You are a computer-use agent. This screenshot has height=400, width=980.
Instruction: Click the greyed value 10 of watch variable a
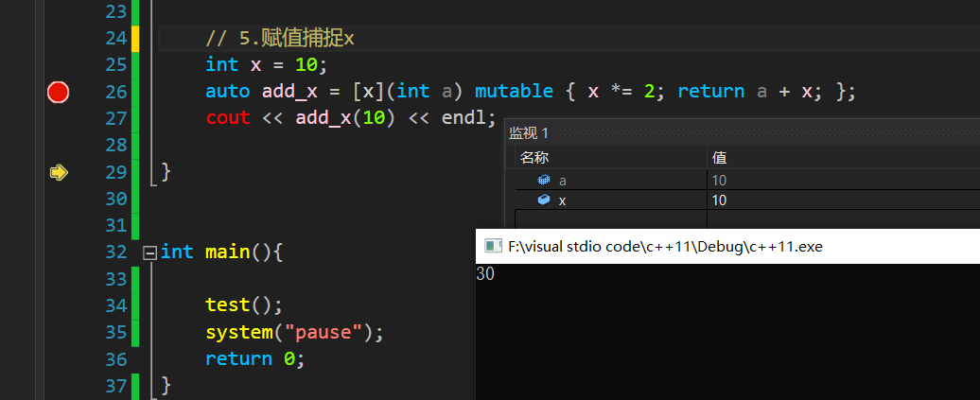tap(719, 181)
